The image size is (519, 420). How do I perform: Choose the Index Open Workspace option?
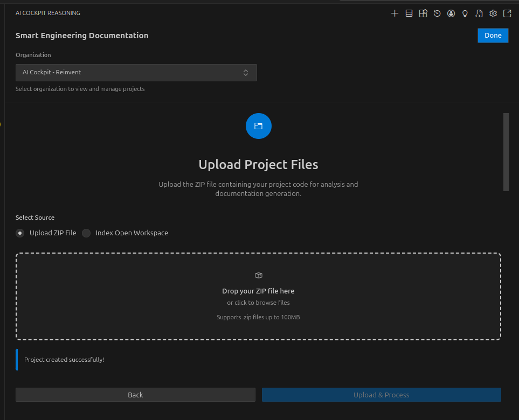(x=86, y=233)
